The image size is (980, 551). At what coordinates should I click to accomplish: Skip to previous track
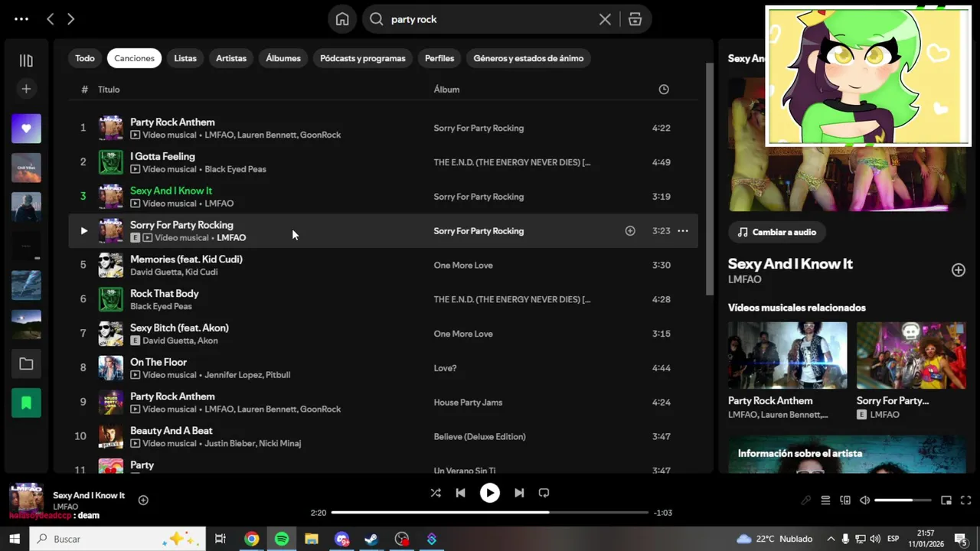pyautogui.click(x=460, y=493)
